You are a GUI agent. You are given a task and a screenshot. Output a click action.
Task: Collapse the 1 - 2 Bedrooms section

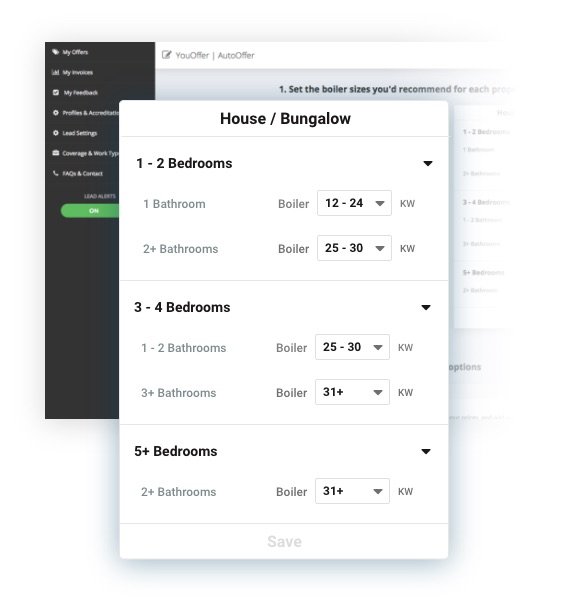[428, 164]
